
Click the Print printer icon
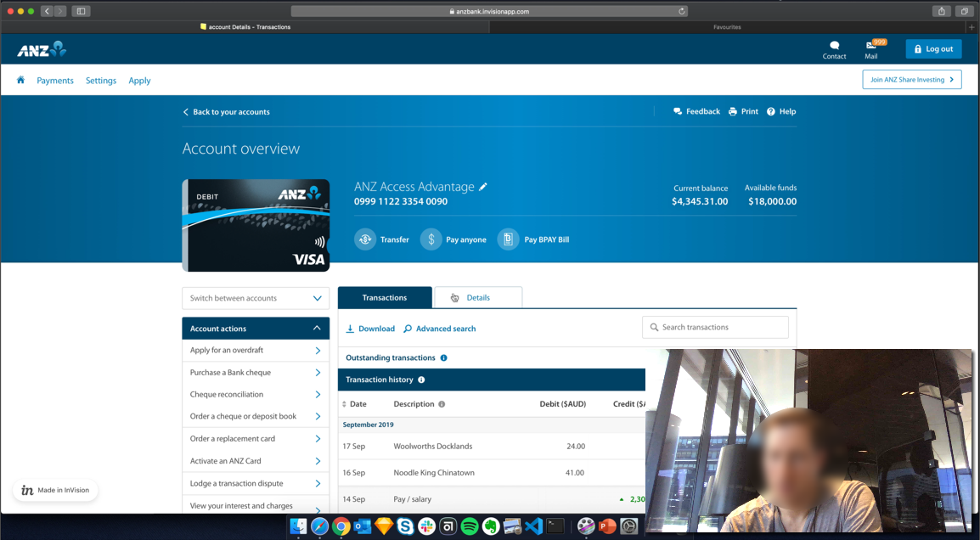733,111
